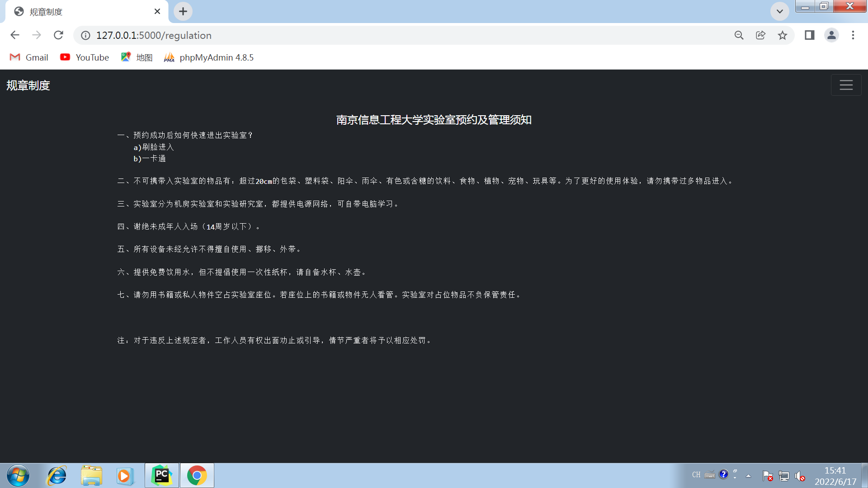Reload the regulation page
The image size is (868, 488).
coord(58,35)
